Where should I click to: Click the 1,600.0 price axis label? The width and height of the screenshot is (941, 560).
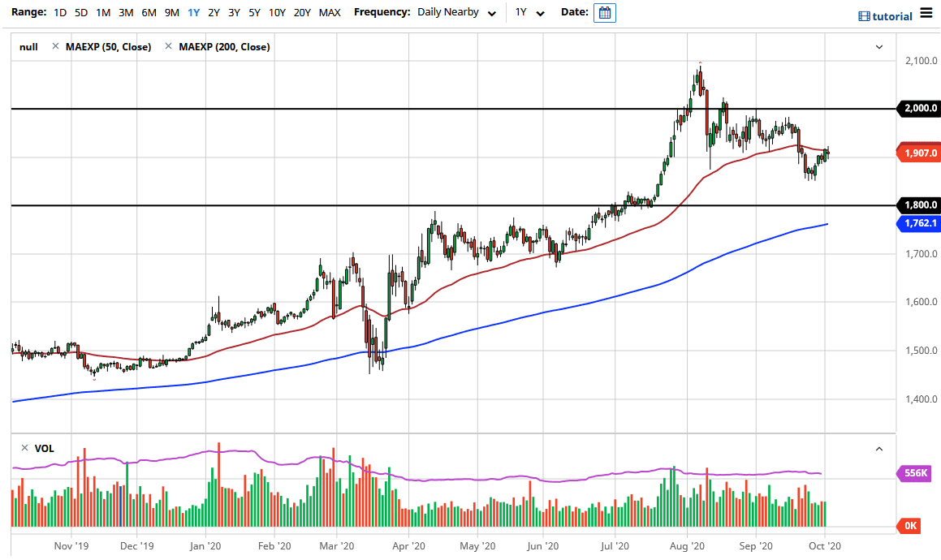[x=922, y=302]
